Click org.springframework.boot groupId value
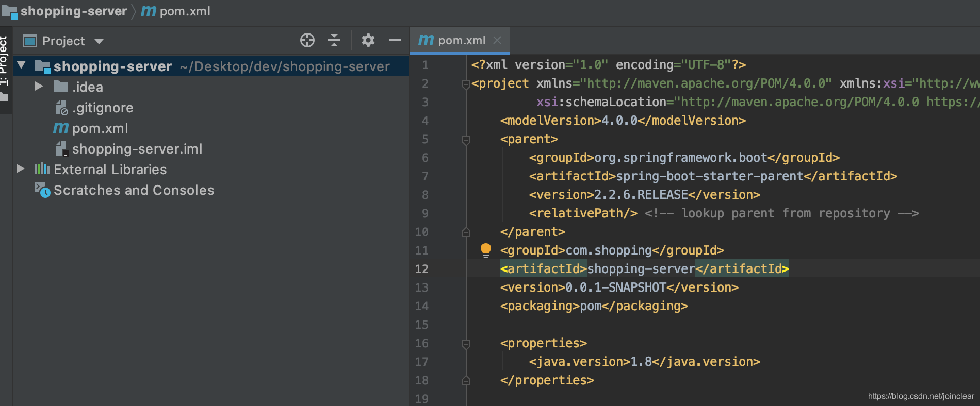 pyautogui.click(x=681, y=158)
